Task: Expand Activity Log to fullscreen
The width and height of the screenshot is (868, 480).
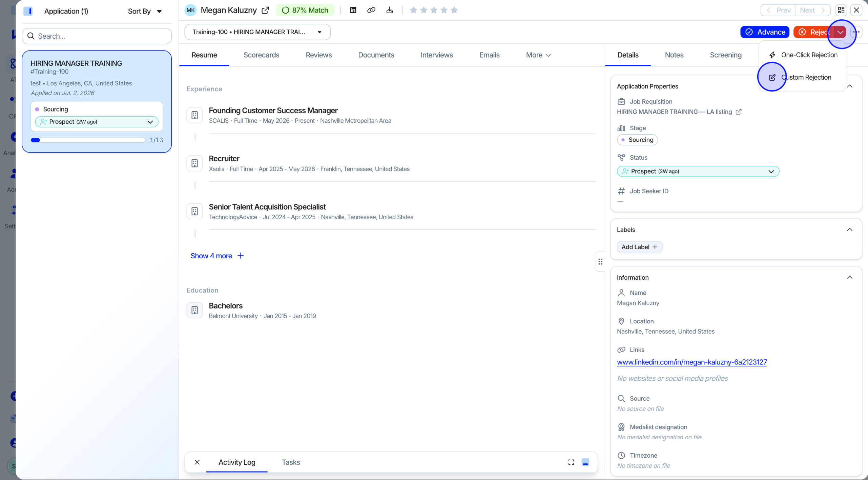Action: (x=571, y=462)
